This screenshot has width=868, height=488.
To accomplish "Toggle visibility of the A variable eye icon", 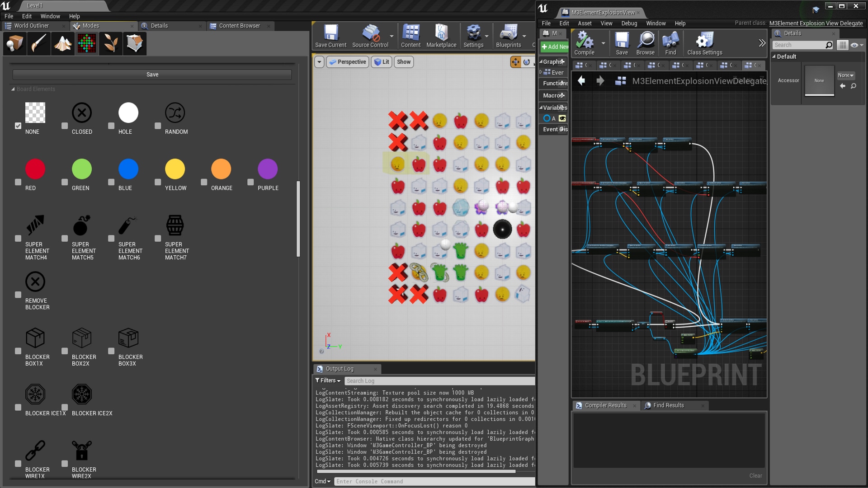I will (562, 118).
